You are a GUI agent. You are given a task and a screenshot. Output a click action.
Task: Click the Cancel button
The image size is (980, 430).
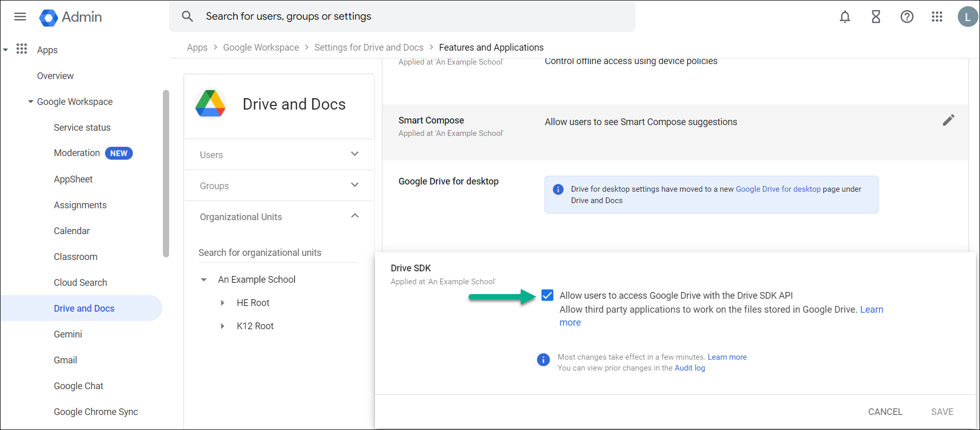tap(885, 412)
